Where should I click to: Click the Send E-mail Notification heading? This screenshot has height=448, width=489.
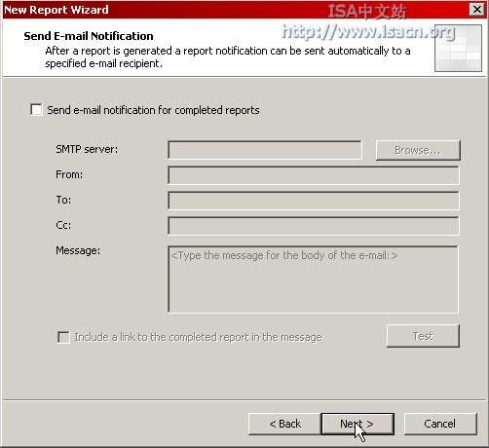(89, 36)
